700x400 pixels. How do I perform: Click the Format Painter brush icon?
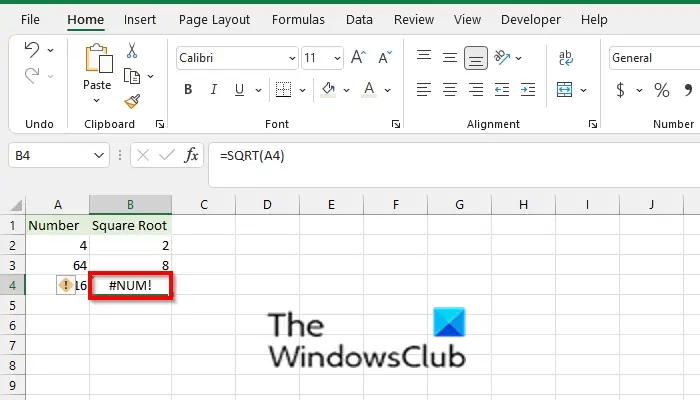[132, 102]
